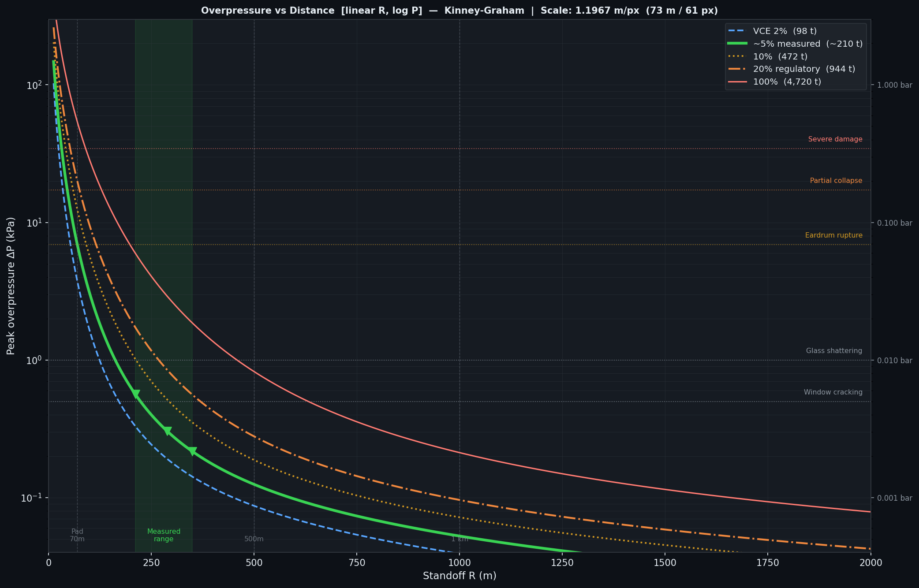Image resolution: width=919 pixels, height=588 pixels.
Task: Click the "1 km" annotation inside the plot
Action: click(x=459, y=539)
